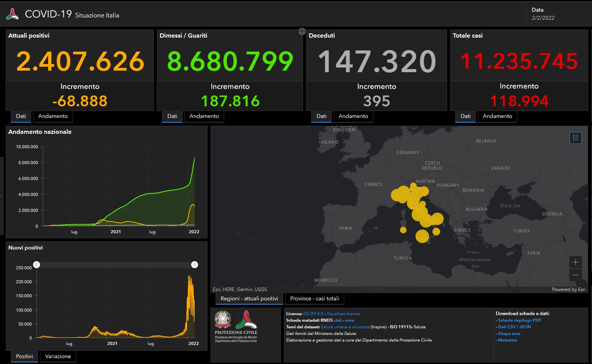Zoom in on the map
Image resolution: width=592 pixels, height=364 pixels.
click(x=575, y=262)
